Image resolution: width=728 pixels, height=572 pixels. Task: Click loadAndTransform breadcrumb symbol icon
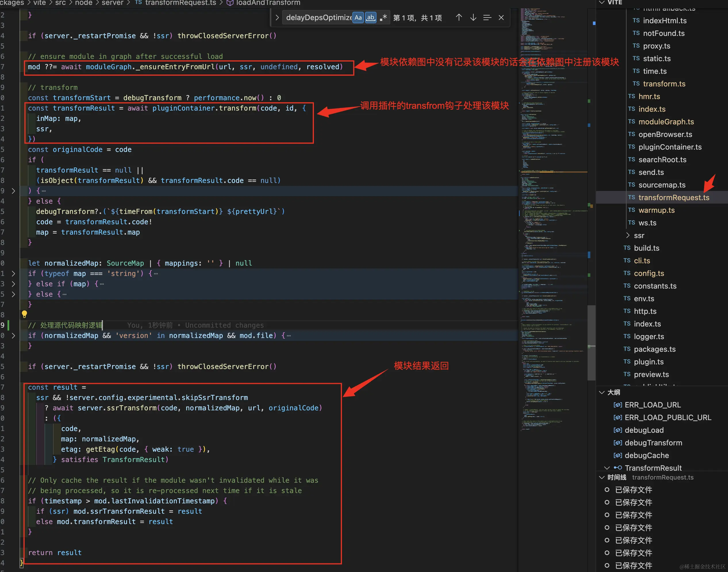click(x=230, y=3)
